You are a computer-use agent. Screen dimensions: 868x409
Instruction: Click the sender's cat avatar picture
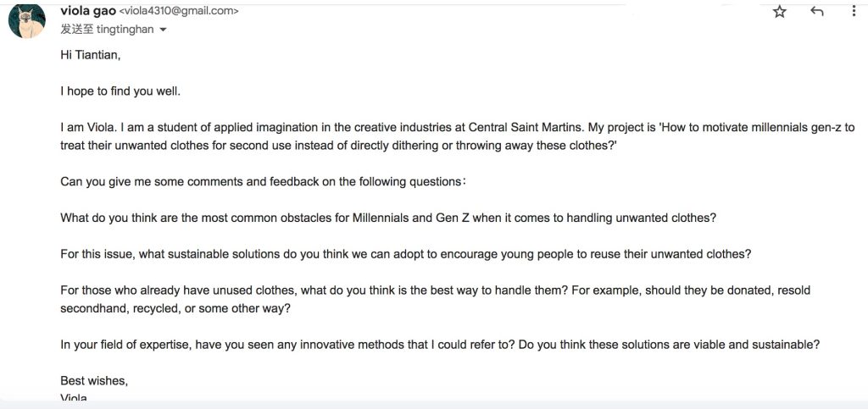(26, 21)
